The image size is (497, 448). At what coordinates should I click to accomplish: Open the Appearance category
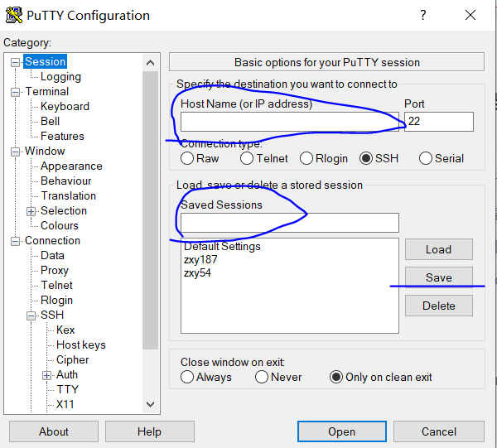(71, 166)
